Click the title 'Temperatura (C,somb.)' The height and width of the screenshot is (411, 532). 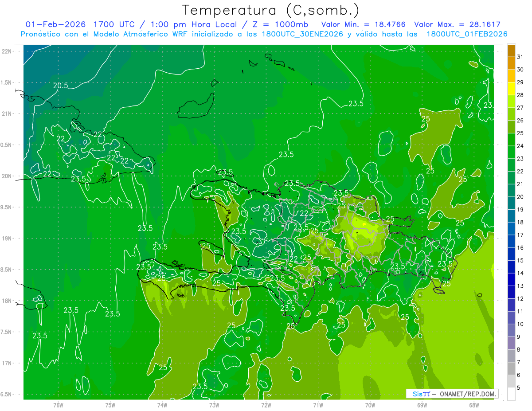270,10
